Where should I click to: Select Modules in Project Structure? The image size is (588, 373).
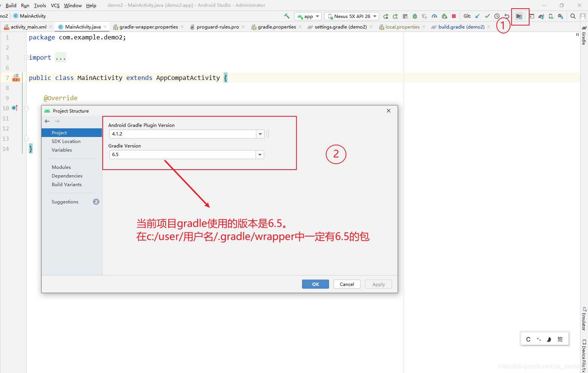click(72, 167)
